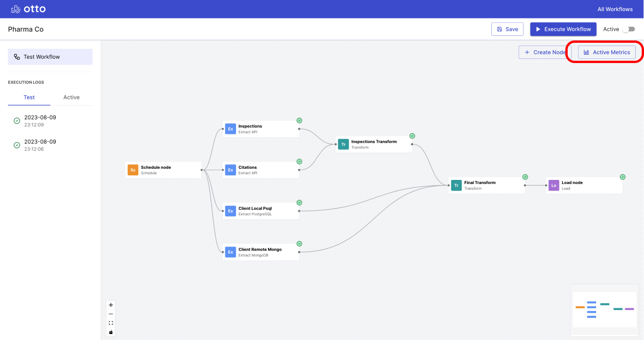644x340 pixels.
Task: Toggle the Active switch
Action: pyautogui.click(x=628, y=29)
